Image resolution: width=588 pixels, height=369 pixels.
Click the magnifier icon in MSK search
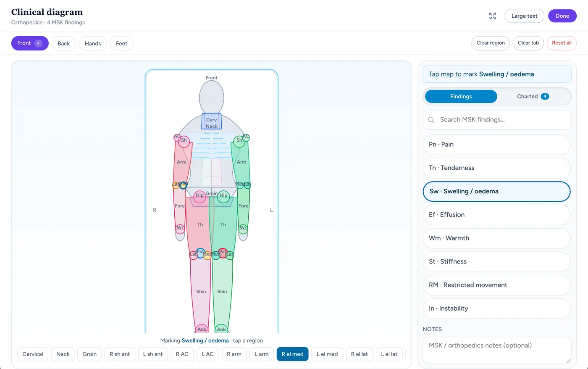[x=431, y=120]
